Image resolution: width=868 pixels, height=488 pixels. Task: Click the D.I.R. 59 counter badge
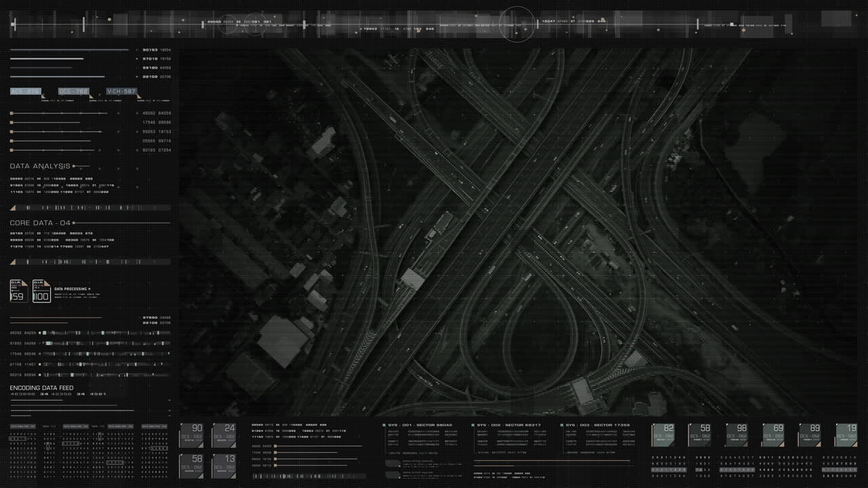click(x=18, y=291)
